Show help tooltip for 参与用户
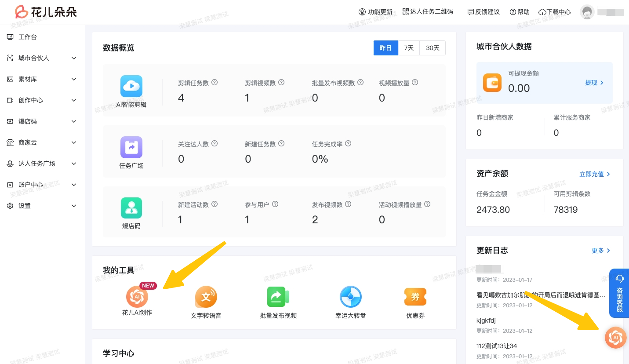Image resolution: width=629 pixels, height=364 pixels. tap(275, 204)
